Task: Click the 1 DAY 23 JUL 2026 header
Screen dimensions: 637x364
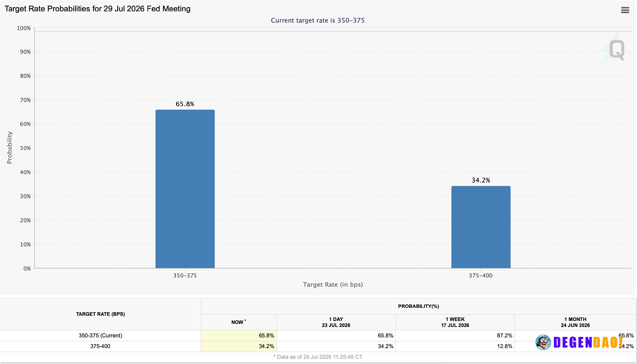Action: pos(336,322)
